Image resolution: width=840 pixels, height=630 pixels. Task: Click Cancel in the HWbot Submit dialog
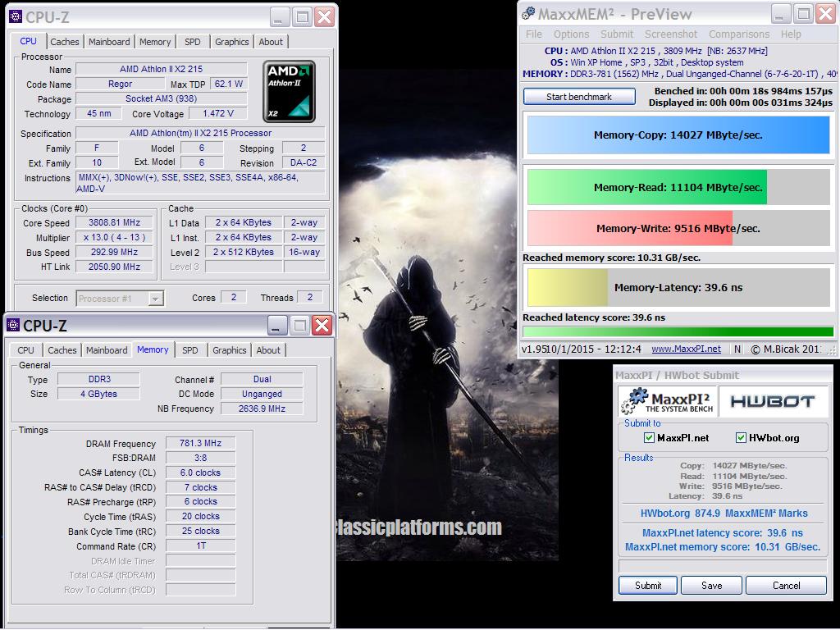click(786, 586)
